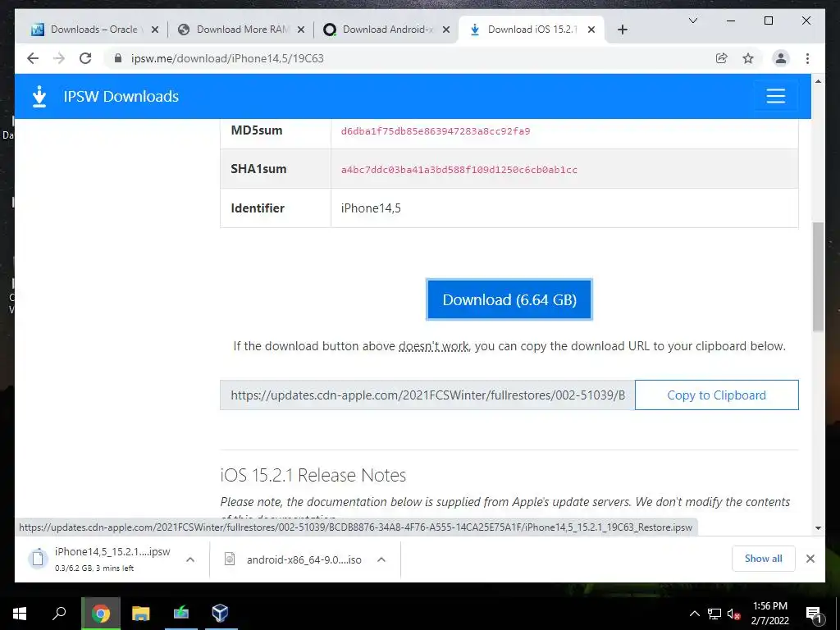Open the hamburger navigation menu
Screen dimensions: 840x630
point(775,96)
